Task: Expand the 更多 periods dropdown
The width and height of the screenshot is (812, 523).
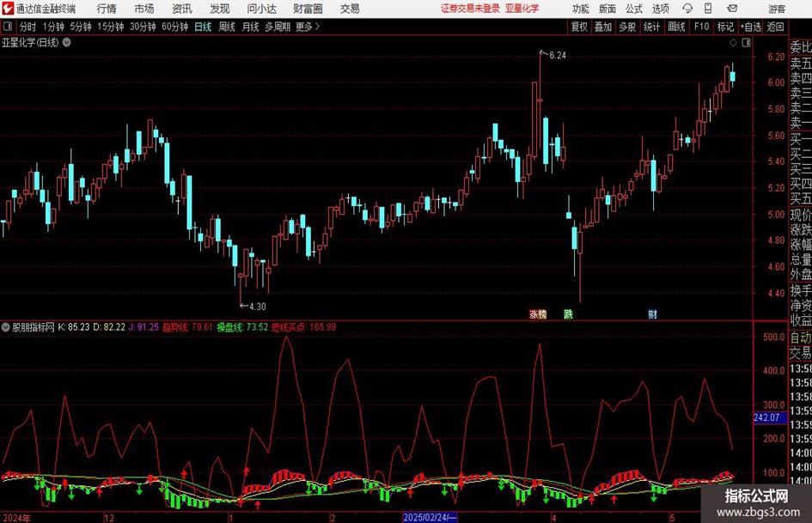Action: pos(308,27)
